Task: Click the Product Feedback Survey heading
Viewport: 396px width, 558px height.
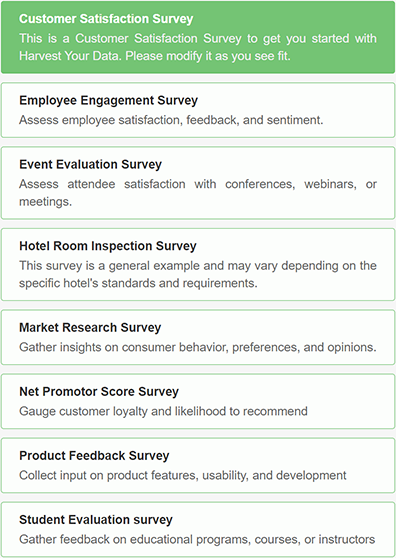Action: point(94,456)
